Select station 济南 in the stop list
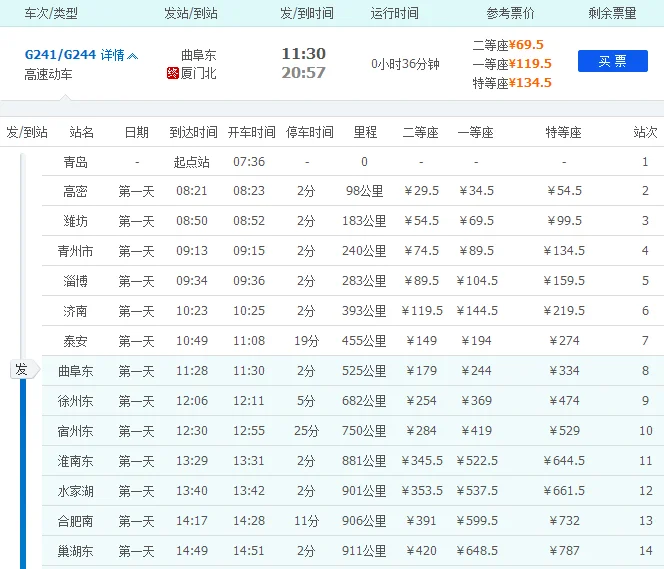 (x=75, y=312)
